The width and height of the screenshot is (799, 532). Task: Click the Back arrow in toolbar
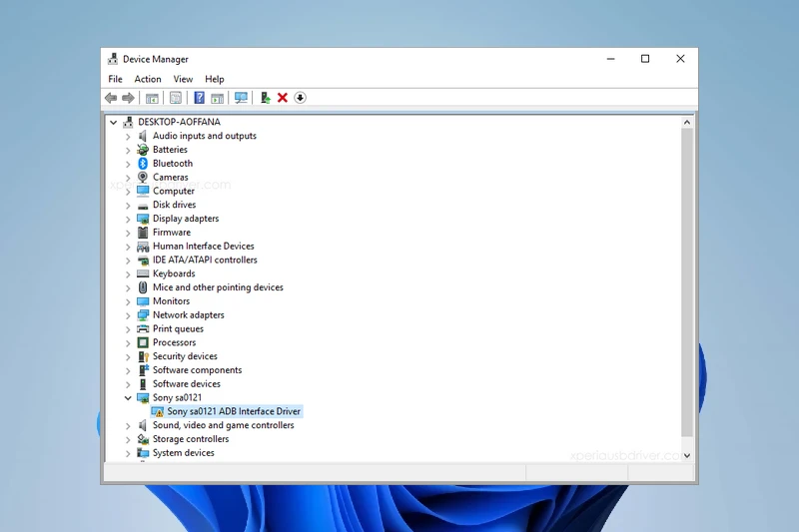pyautogui.click(x=111, y=98)
